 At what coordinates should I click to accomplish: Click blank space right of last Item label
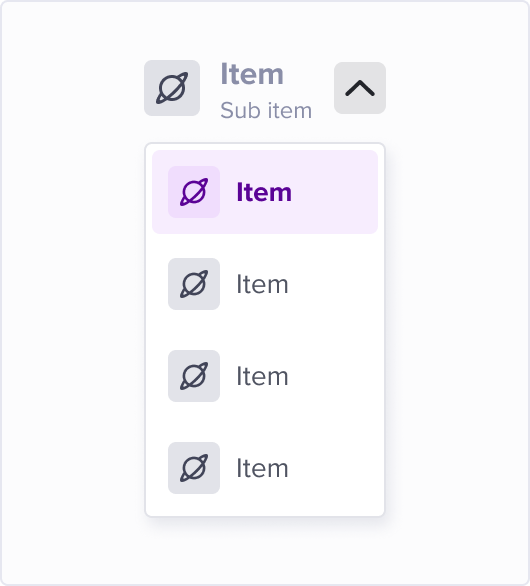pyautogui.click(x=333, y=468)
